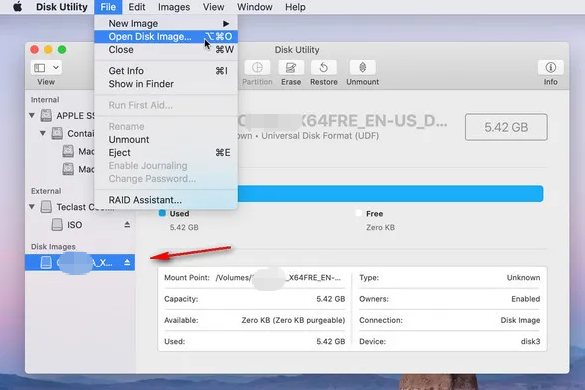
Task: Click the Device disk3 value
Action: coord(531,341)
